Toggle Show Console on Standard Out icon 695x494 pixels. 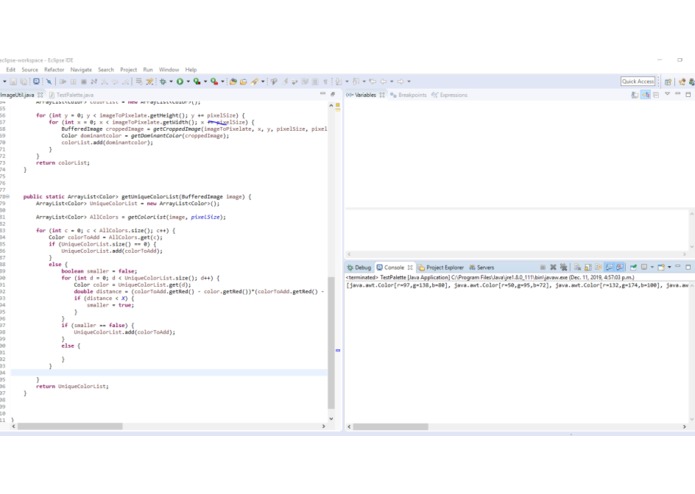click(x=609, y=267)
